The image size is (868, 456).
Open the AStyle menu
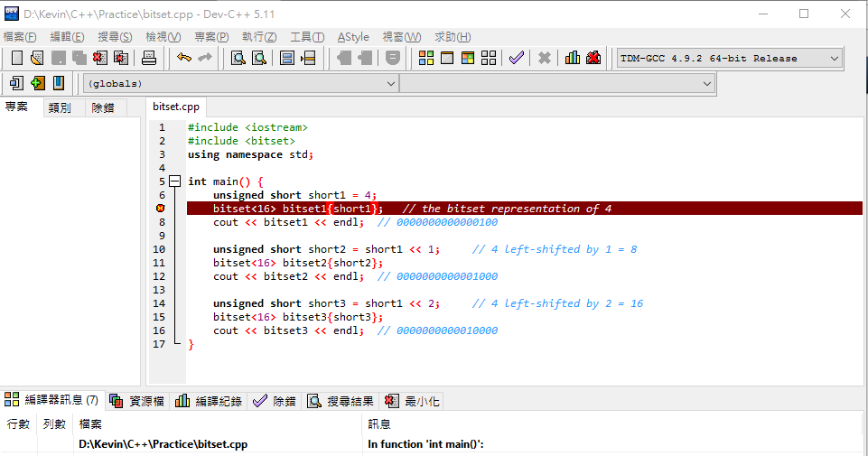353,37
